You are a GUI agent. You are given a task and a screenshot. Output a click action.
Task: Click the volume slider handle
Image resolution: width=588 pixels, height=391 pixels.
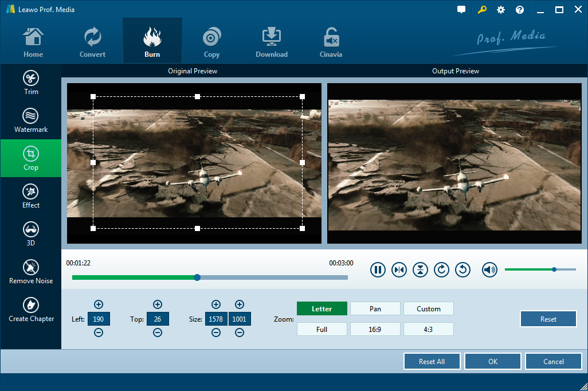point(554,269)
